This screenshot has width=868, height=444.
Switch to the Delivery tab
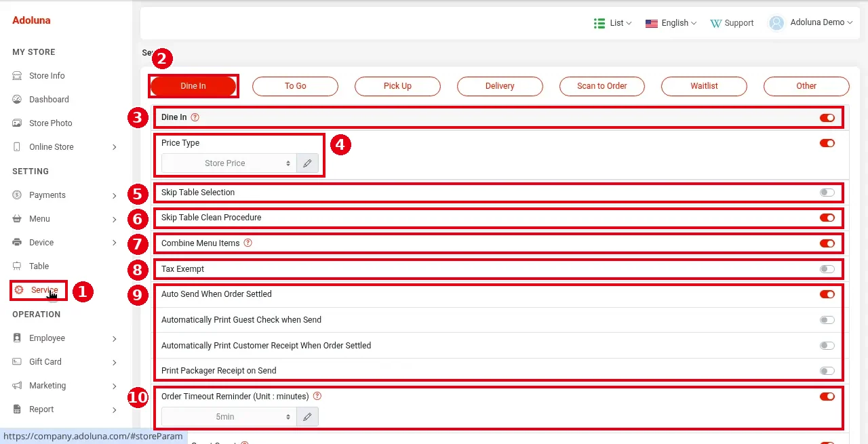pyautogui.click(x=500, y=86)
